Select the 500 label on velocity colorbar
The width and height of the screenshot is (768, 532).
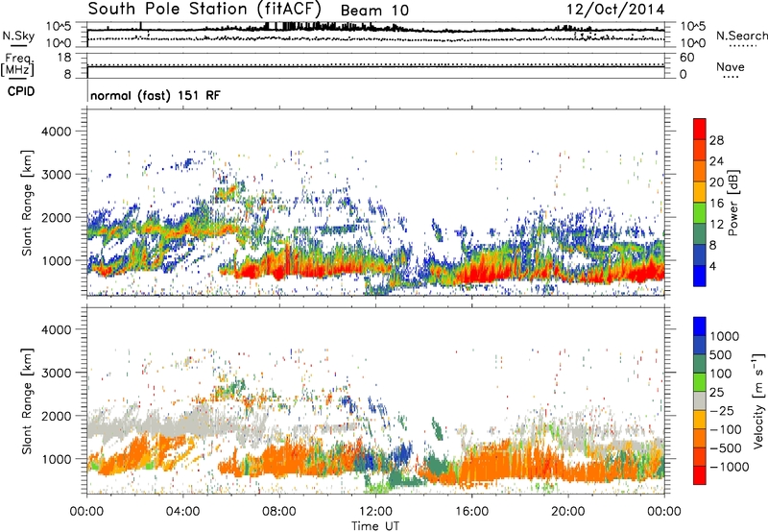pyautogui.click(x=721, y=354)
